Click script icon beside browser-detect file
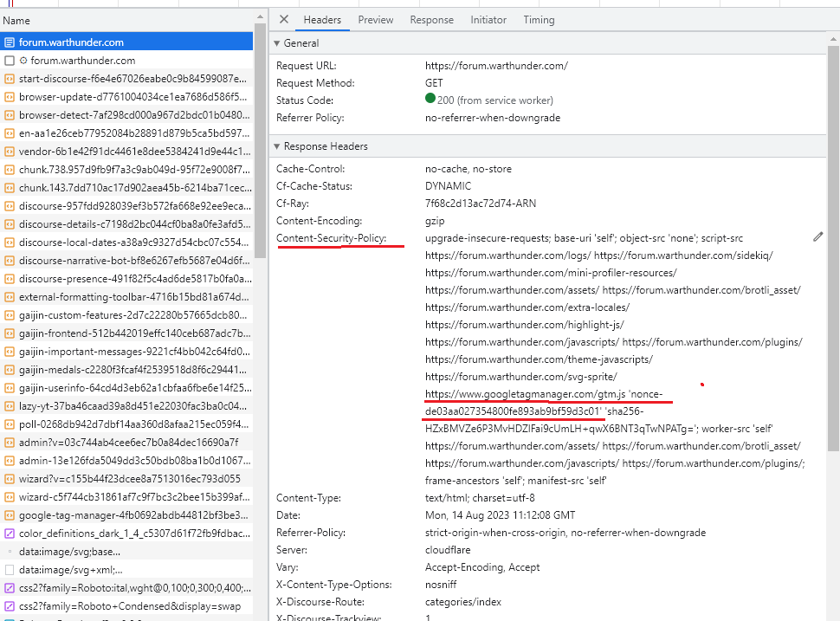Viewport: 840px width, 621px height. [10, 115]
